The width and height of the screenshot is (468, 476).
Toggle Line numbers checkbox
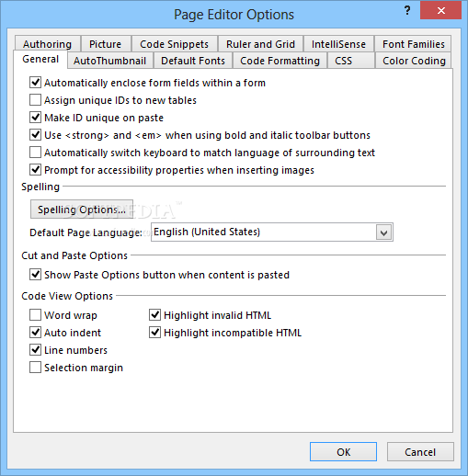[35, 350]
